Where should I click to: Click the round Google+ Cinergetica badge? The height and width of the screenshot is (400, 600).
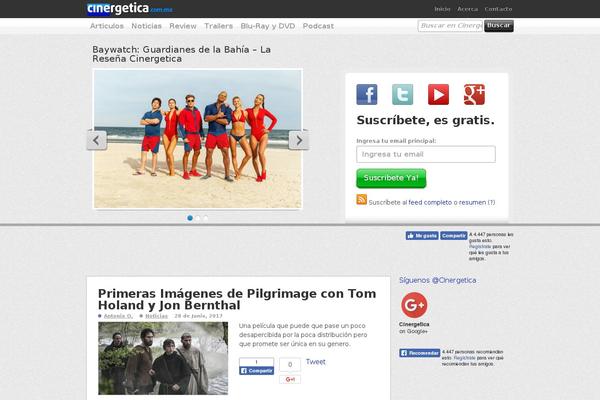[414, 305]
